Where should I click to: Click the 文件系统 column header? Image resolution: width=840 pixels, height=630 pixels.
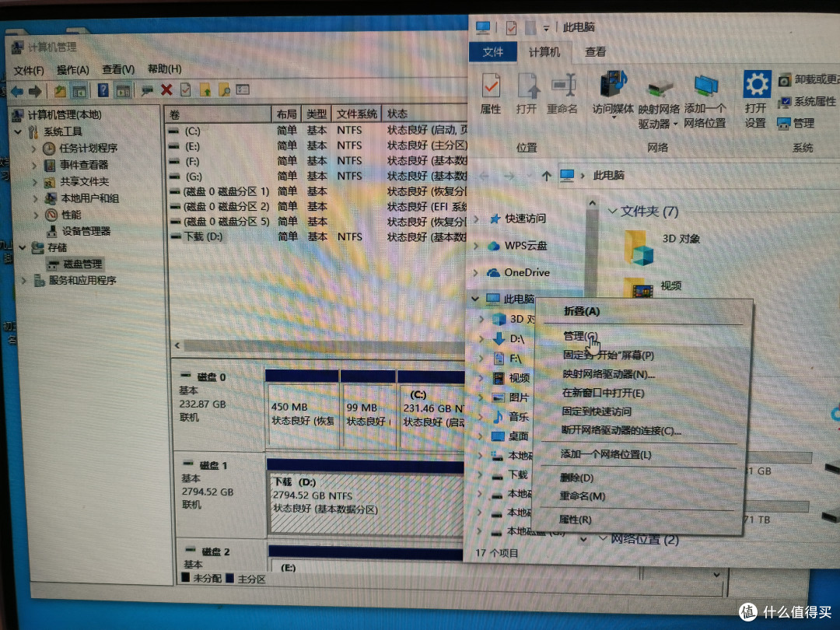[x=356, y=114]
